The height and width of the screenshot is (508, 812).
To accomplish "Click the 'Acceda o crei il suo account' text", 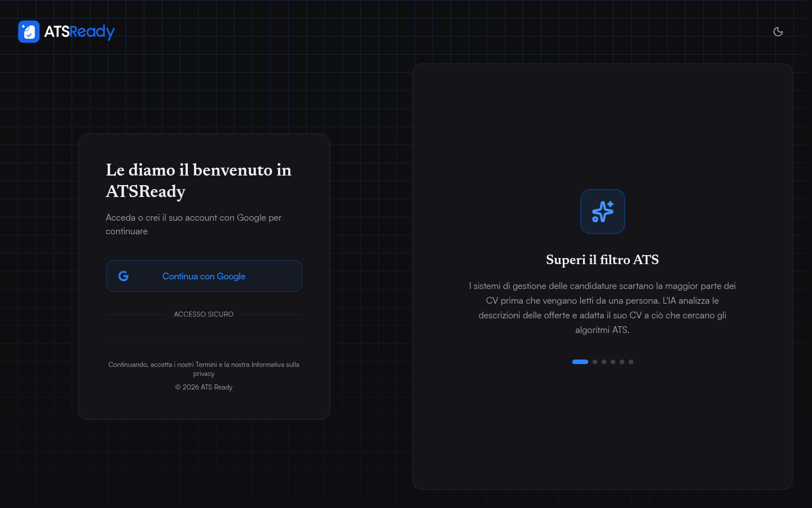I will pyautogui.click(x=193, y=224).
